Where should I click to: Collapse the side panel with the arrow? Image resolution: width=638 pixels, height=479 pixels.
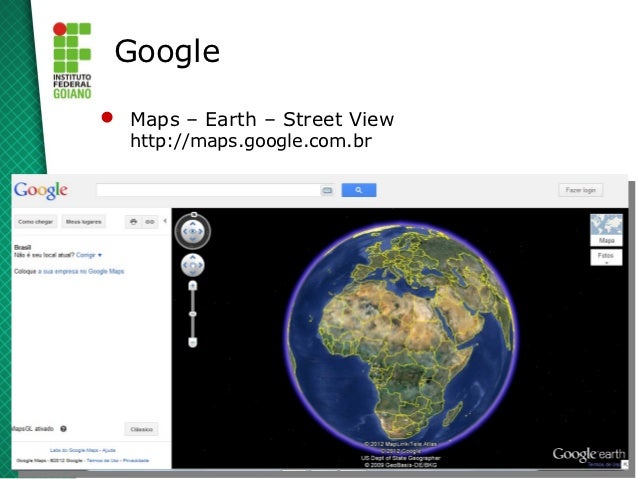point(165,221)
